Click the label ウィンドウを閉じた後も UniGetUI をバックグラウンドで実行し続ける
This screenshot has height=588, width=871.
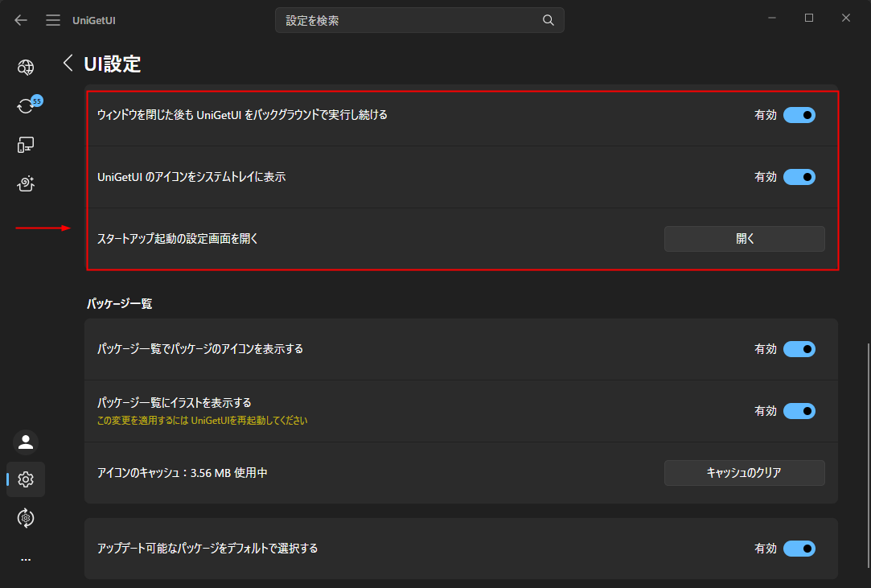[242, 115]
